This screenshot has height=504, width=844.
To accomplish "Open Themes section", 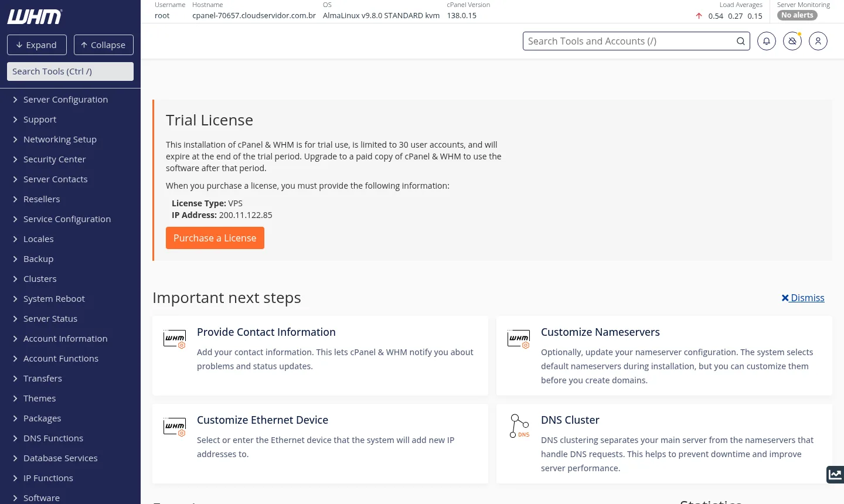I will [70, 399].
